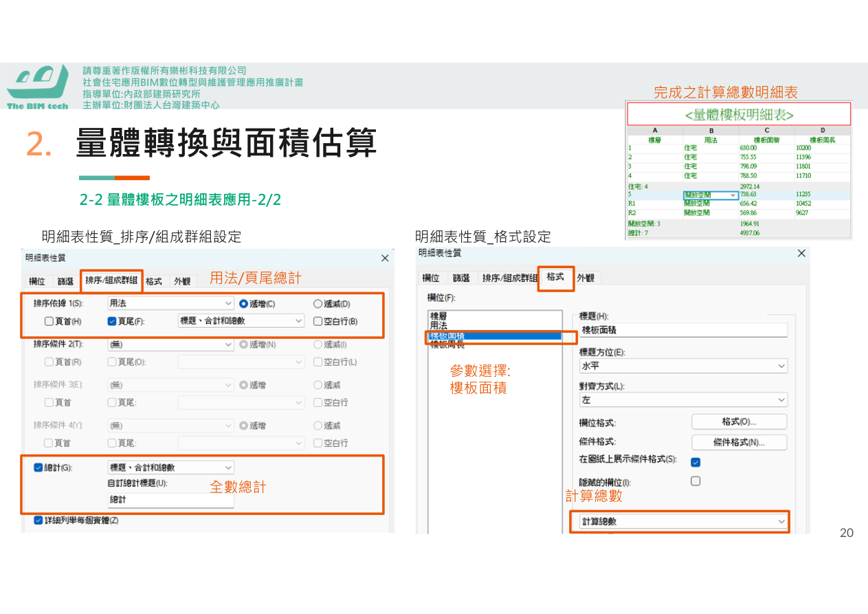Click the 頁首(R) checkbox
Image resolution: width=868 pixels, height=614 pixels.
(49, 362)
